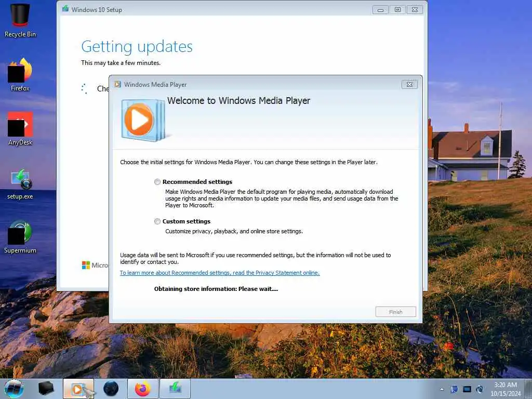Click the volume tray icon
The image size is (532, 399).
480,389
